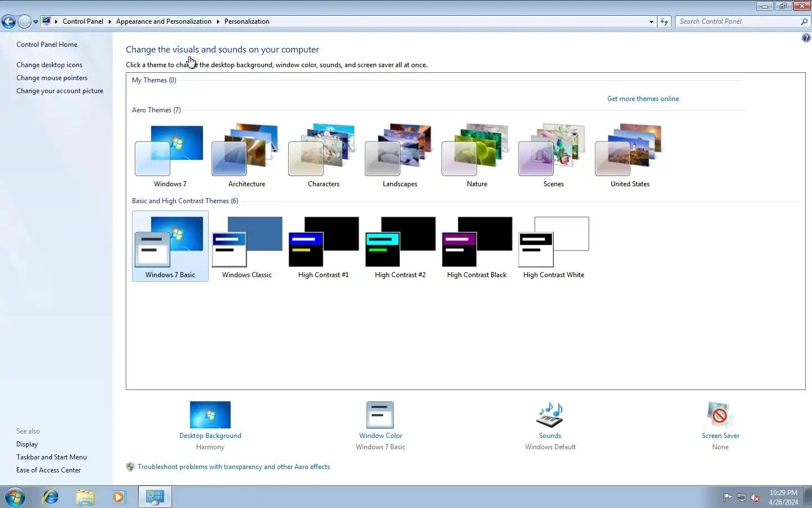The width and height of the screenshot is (812, 508).
Task: Click Basic and High Contrast Themes (6) heading
Action: pos(185,201)
